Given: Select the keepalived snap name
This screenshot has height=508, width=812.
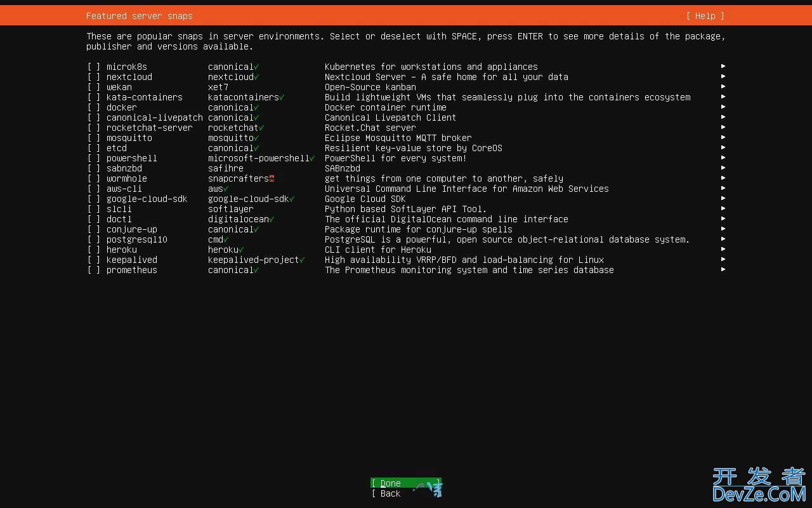Looking at the screenshot, I should click(132, 260).
